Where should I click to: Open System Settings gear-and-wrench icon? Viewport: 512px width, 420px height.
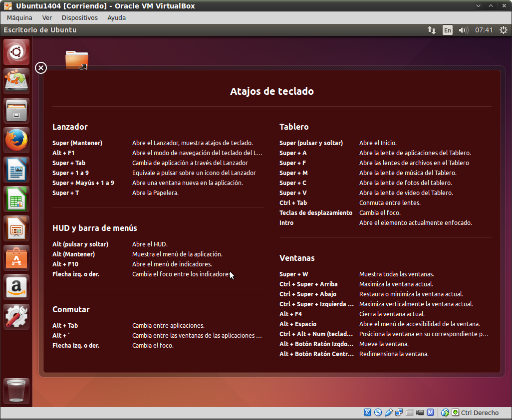(17, 317)
